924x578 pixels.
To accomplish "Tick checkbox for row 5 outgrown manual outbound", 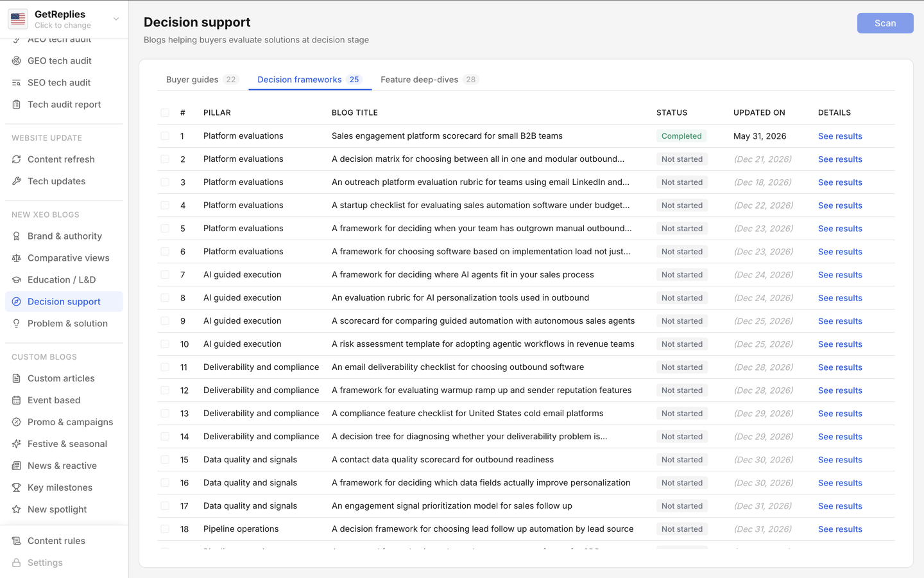I will click(x=165, y=229).
